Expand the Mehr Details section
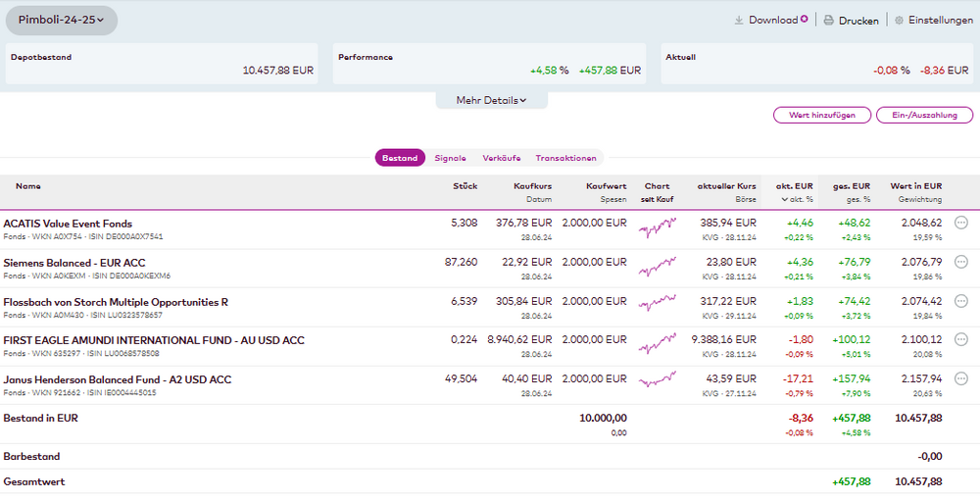 pyautogui.click(x=491, y=100)
